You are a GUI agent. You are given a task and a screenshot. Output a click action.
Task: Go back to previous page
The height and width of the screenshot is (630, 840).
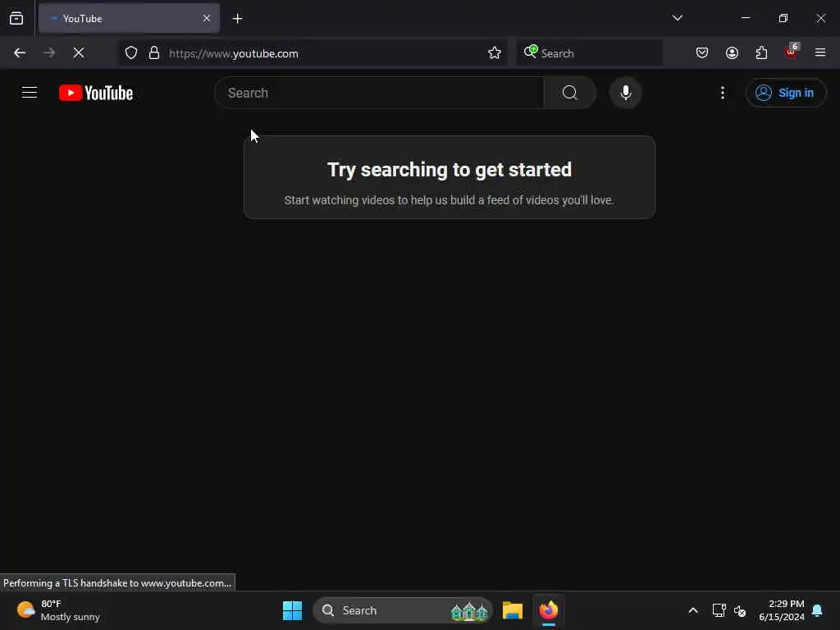pyautogui.click(x=20, y=53)
